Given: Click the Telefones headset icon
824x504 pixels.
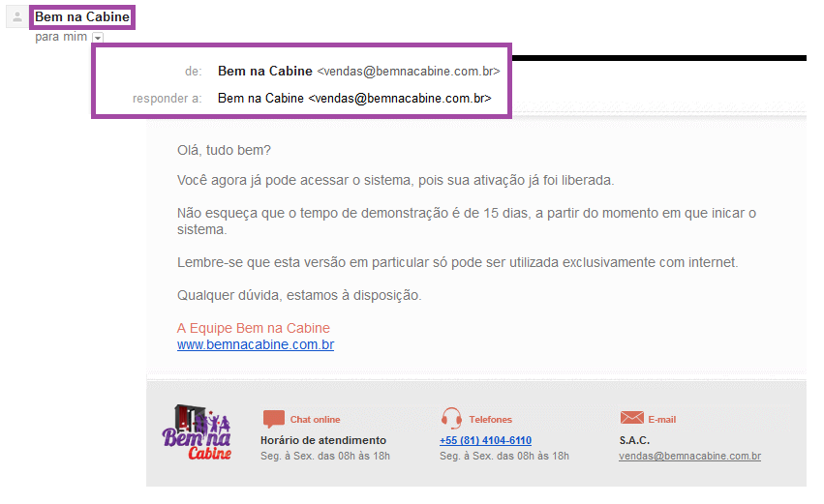Looking at the screenshot, I should coord(451,419).
